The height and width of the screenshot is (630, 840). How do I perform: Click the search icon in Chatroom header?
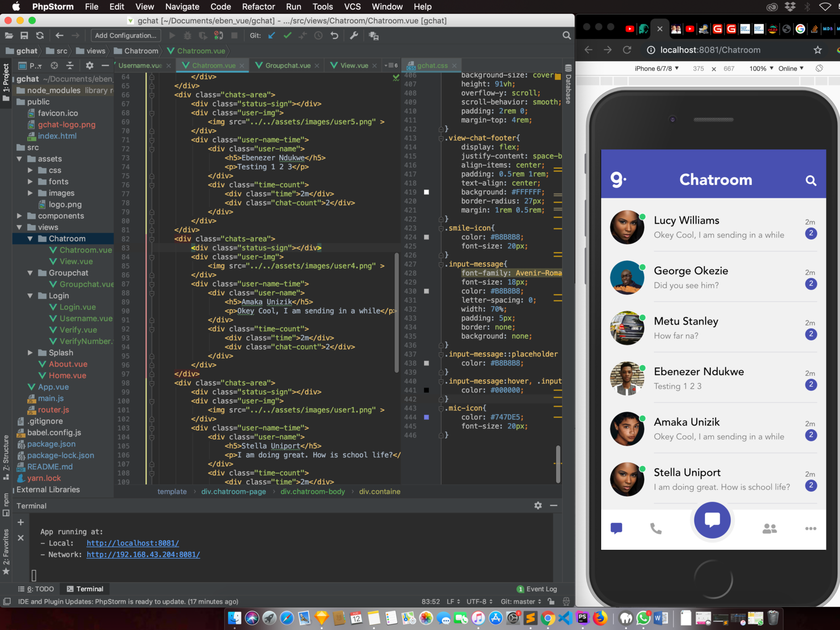pyautogui.click(x=811, y=181)
